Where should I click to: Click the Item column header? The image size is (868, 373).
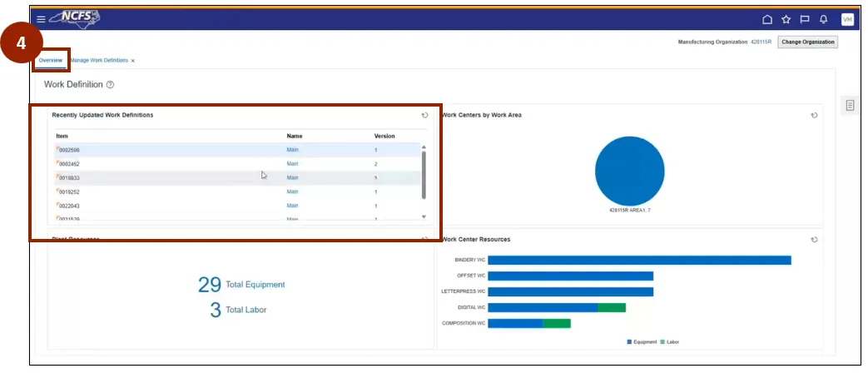62,137
